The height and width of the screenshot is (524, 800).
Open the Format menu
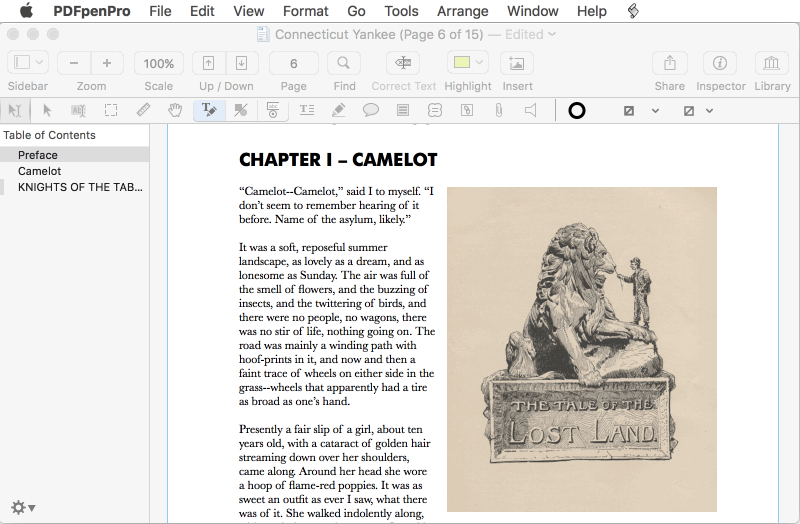(x=305, y=11)
